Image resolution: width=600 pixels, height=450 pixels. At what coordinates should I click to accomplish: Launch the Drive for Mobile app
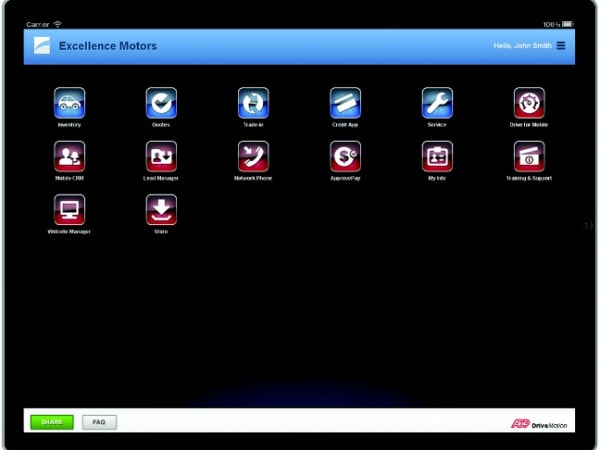[529, 103]
